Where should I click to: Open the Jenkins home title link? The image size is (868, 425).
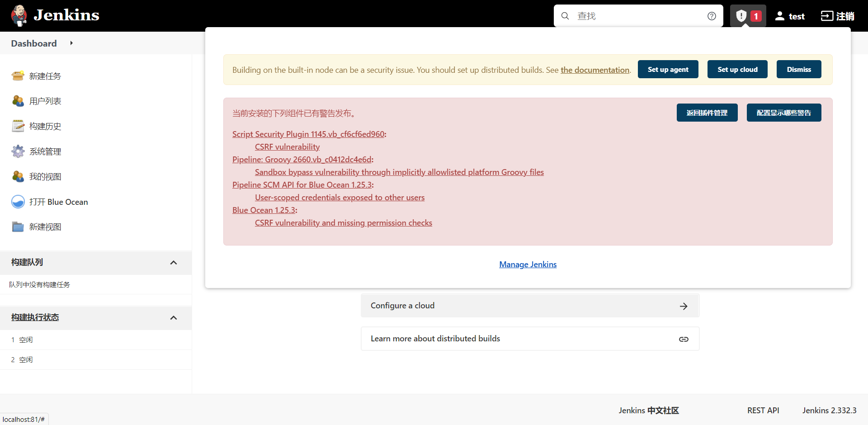(x=66, y=15)
